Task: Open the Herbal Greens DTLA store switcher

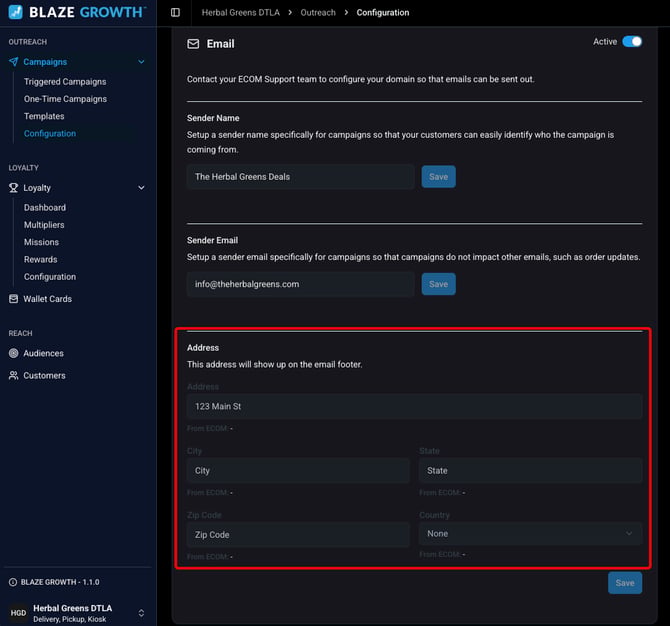Action: (141, 613)
